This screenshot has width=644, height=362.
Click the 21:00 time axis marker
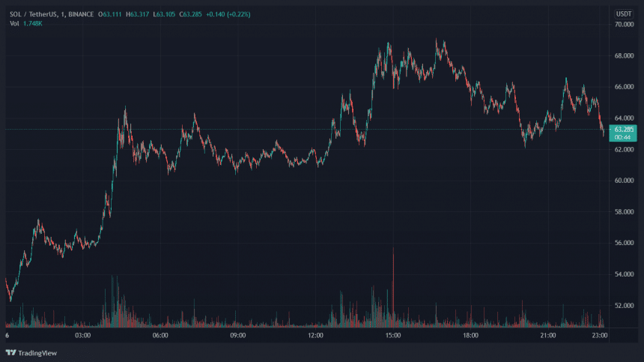[547, 336]
